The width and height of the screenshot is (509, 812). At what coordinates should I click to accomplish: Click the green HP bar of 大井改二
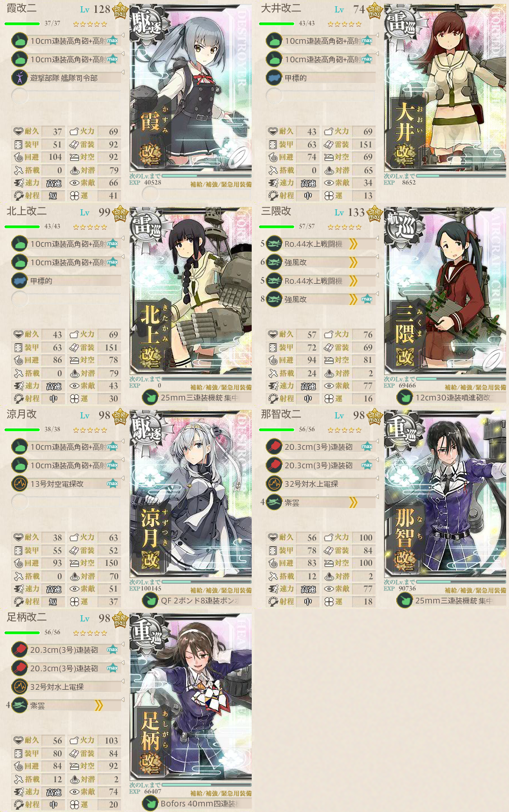pyautogui.click(x=276, y=24)
